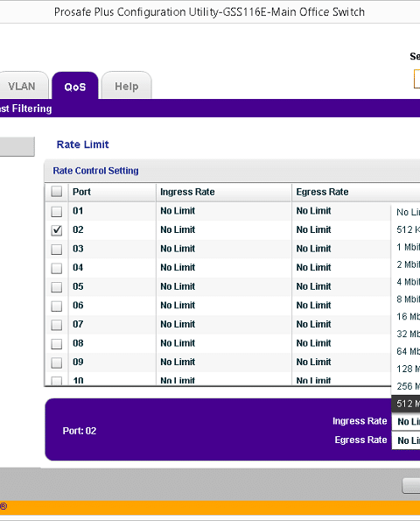Choose highlighted 512 Mbit option
Image resolution: width=420 pixels, height=521 pixels.
406,404
